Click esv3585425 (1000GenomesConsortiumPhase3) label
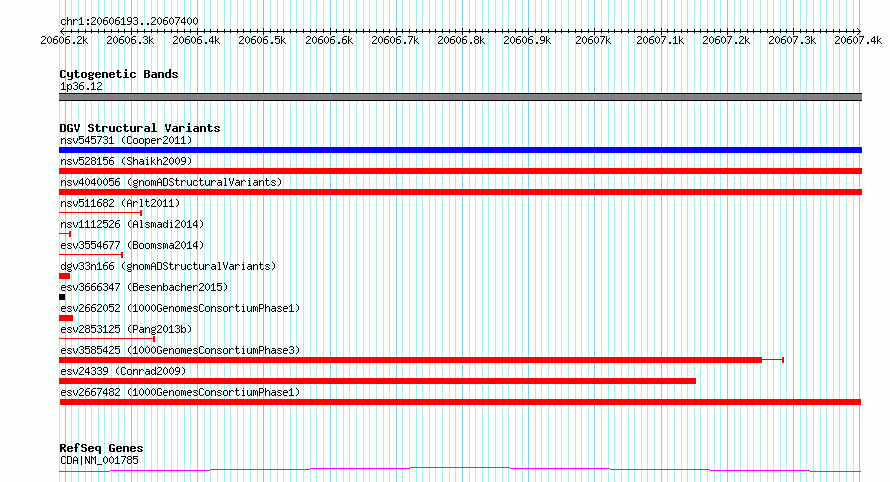890x482 pixels. coord(180,350)
